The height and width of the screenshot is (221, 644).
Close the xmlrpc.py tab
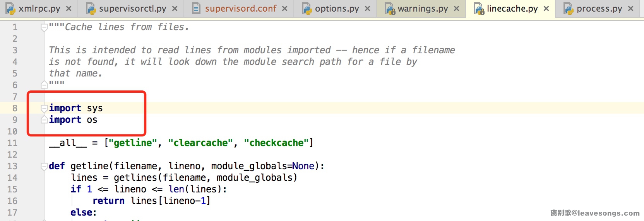click(x=69, y=8)
